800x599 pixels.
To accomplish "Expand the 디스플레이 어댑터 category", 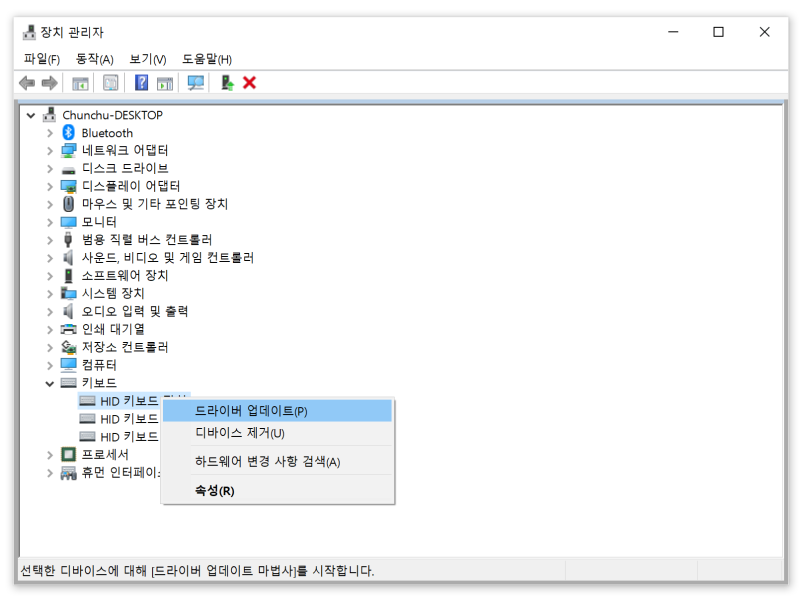I will 49,187.
